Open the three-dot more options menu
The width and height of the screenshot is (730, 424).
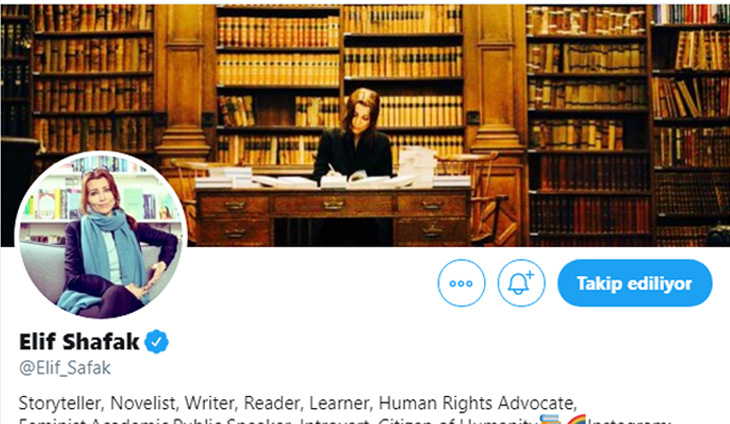[461, 283]
